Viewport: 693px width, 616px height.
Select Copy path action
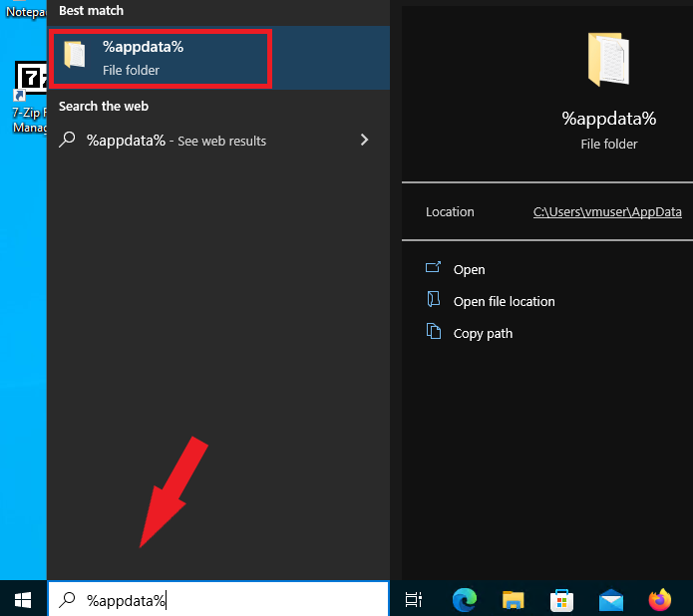[483, 333]
